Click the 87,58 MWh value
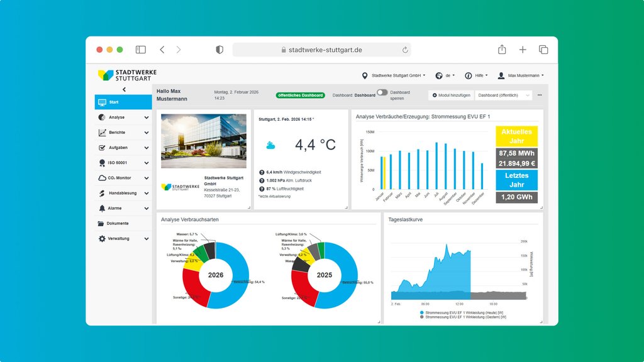The image size is (644, 362). pyautogui.click(x=517, y=153)
